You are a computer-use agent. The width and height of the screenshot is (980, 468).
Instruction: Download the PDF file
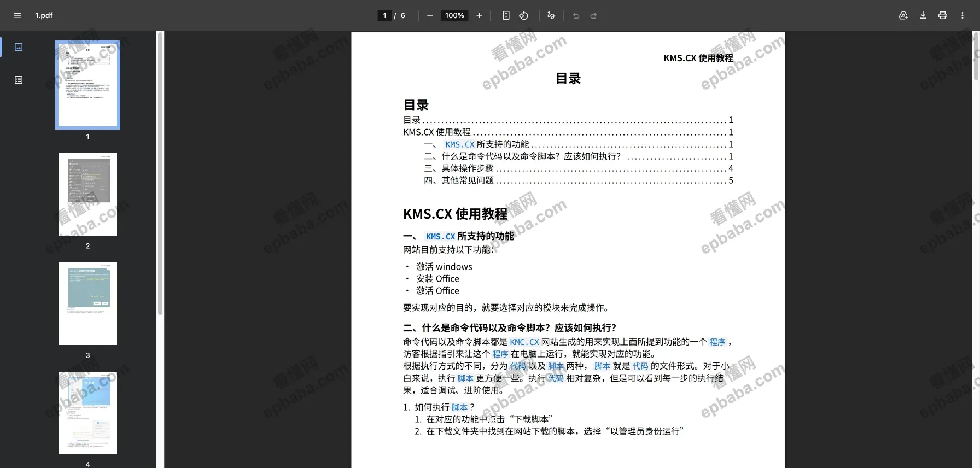coord(923,15)
